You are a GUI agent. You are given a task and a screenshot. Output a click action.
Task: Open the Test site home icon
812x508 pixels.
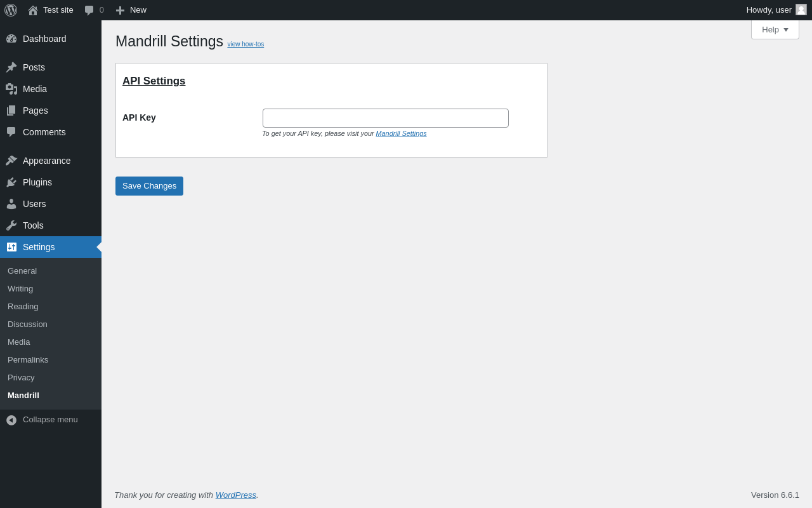click(x=33, y=10)
